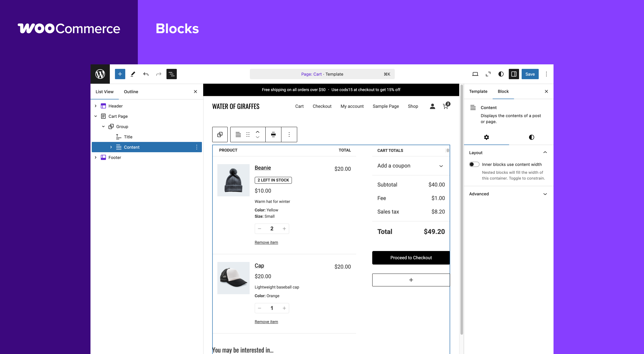
Task: Click the drag handle in the block toolbar
Action: coord(248,135)
